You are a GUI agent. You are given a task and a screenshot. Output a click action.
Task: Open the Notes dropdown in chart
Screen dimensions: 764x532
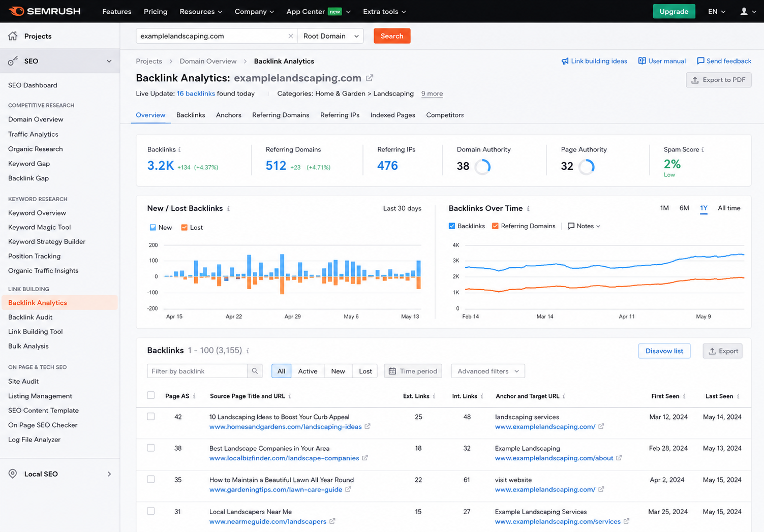coord(584,226)
